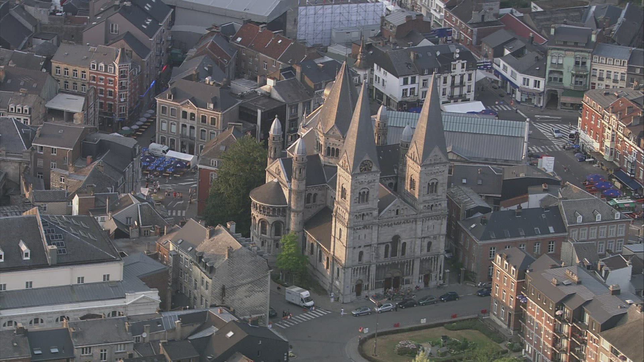
Task: Click the cluster of blue cafe umbrellas on the left
Action: pos(160,164)
